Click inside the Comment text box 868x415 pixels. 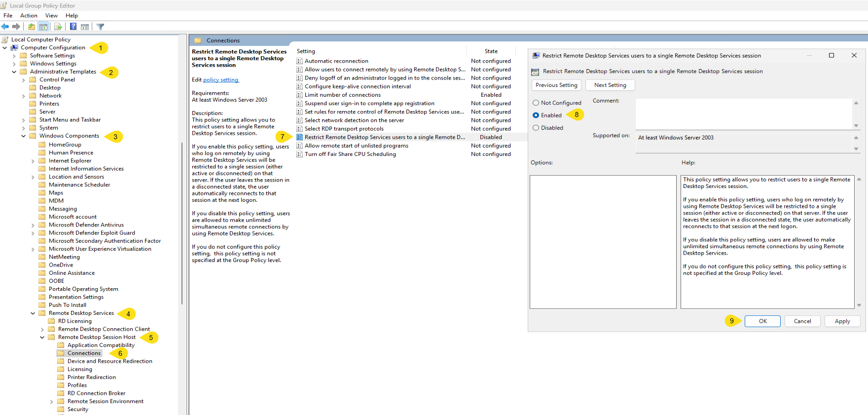point(744,114)
